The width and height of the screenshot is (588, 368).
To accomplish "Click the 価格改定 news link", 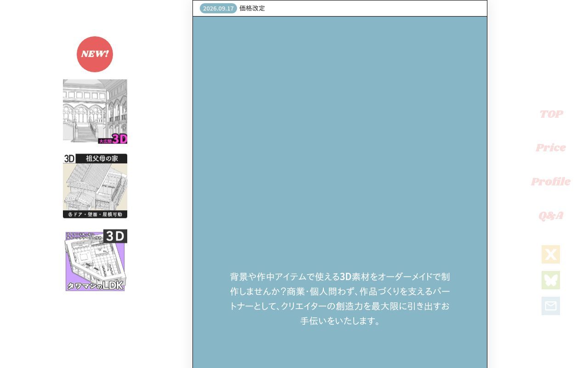I will click(x=252, y=8).
